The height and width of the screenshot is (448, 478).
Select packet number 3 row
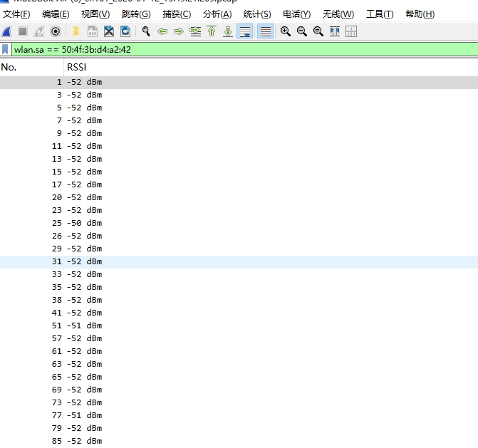(239, 95)
